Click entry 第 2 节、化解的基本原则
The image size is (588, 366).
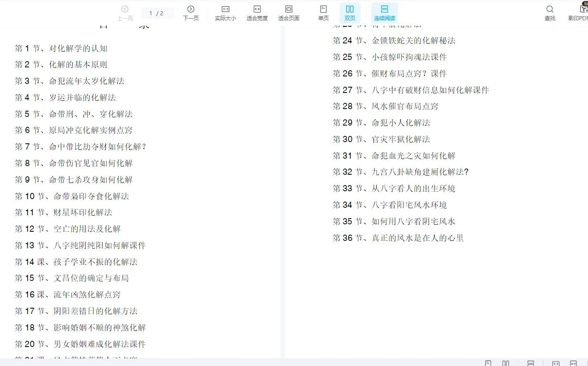tap(61, 64)
